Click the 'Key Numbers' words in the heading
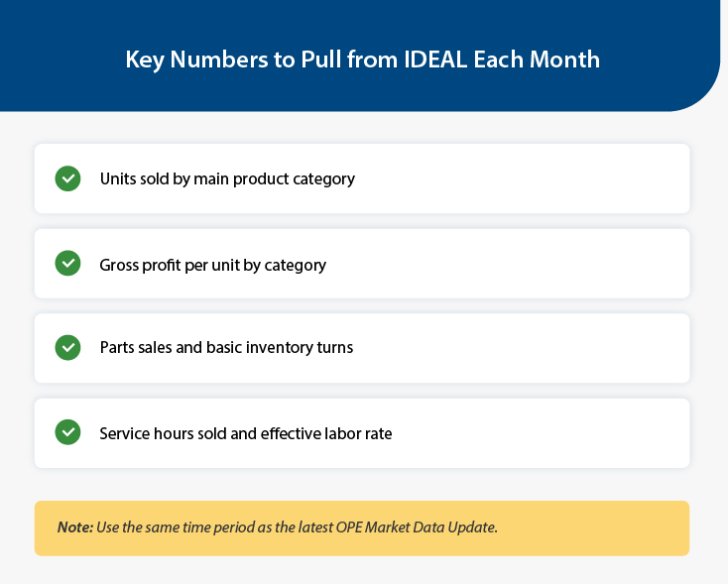This screenshot has width=728, height=584. (196, 59)
